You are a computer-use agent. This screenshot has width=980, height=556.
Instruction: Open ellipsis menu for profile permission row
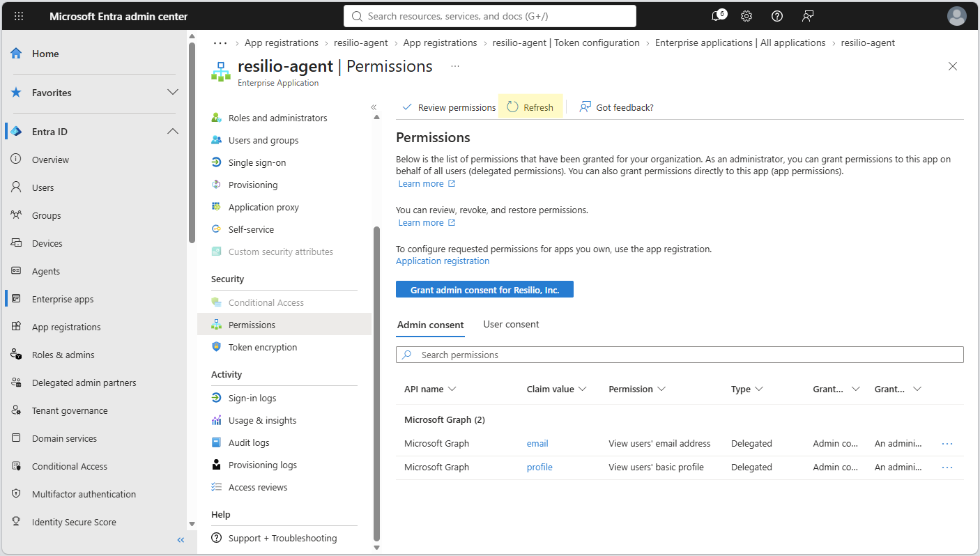click(x=947, y=467)
